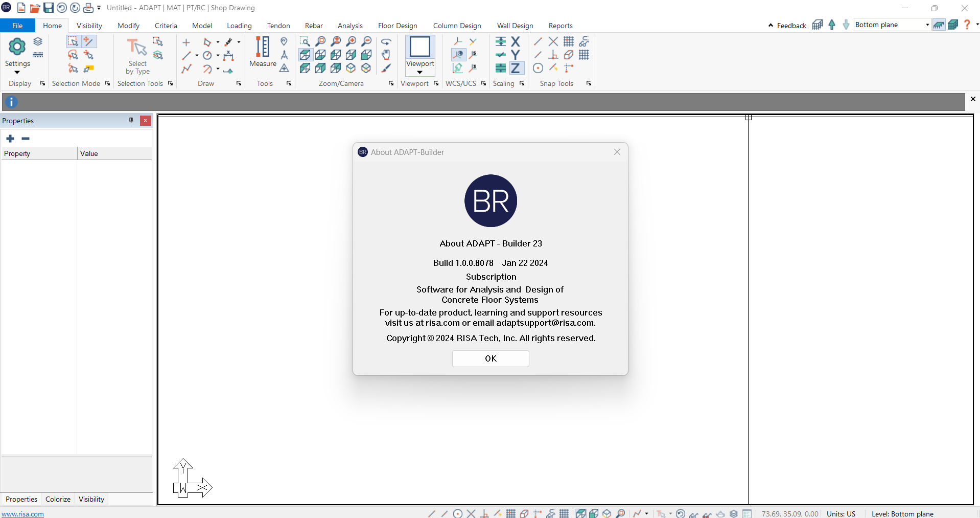Switch to the Colorize bottom tab

[58, 499]
